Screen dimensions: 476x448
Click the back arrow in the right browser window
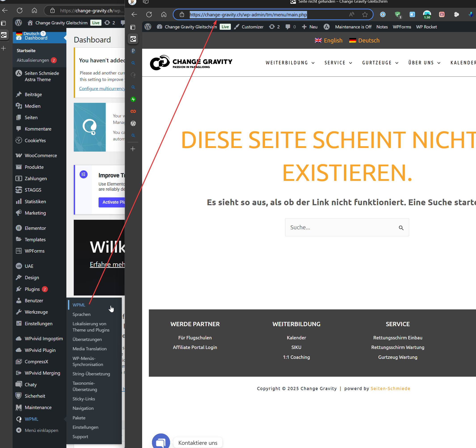pyautogui.click(x=134, y=15)
